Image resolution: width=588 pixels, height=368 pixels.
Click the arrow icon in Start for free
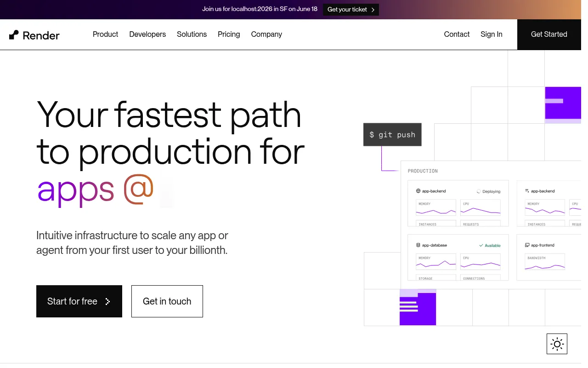(107, 301)
